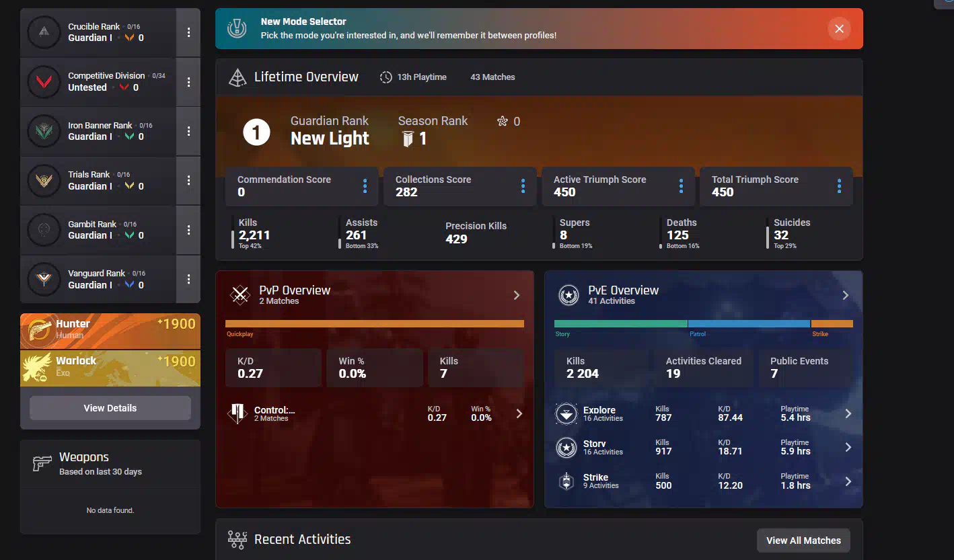954x560 pixels.
Task: Expand the Strike row chevron
Action: pos(848,481)
